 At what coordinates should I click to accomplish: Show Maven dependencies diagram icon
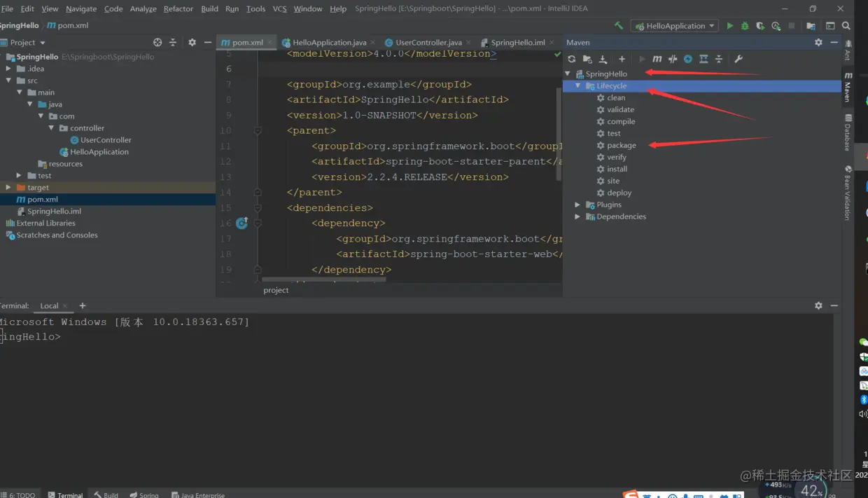pyautogui.click(x=703, y=59)
